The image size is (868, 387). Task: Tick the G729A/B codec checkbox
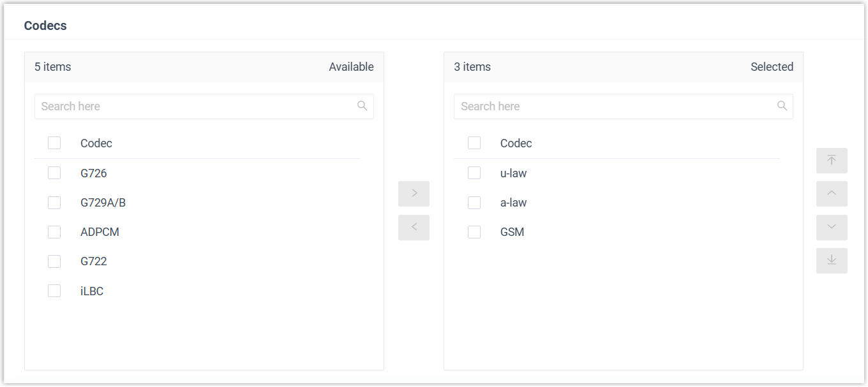point(54,203)
